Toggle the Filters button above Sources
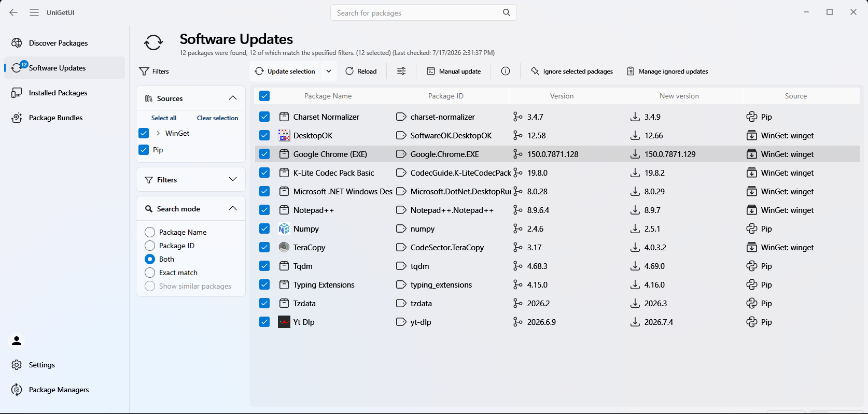The width and height of the screenshot is (868, 414). [x=154, y=71]
